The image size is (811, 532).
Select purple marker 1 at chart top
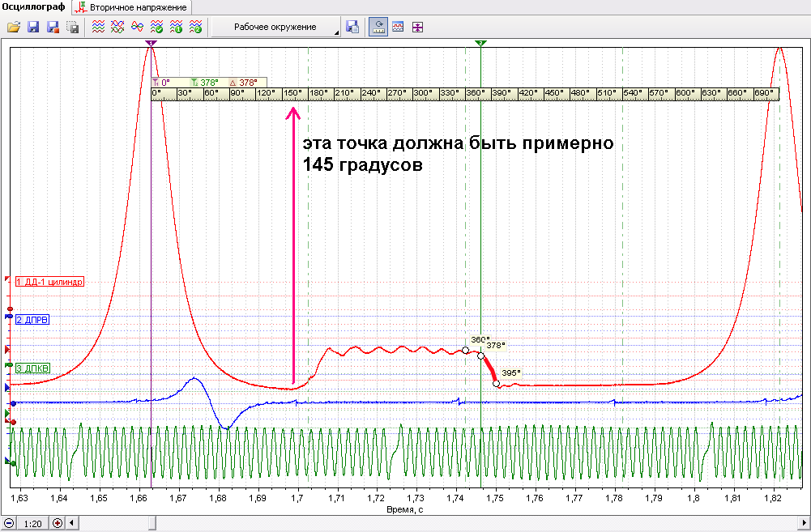(151, 44)
